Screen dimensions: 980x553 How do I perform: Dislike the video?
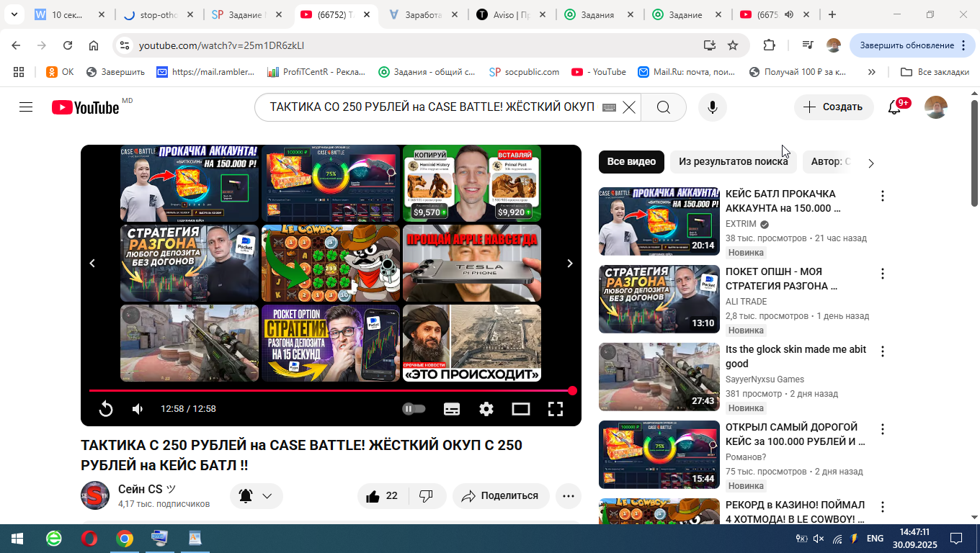427,496
